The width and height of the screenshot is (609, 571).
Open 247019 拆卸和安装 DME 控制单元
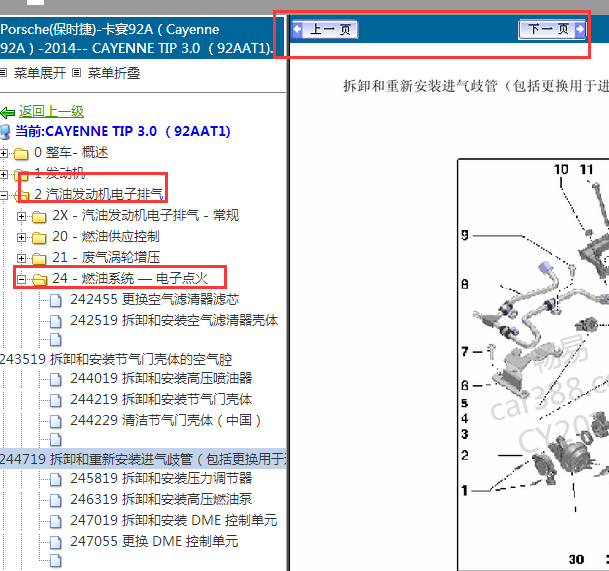click(174, 520)
